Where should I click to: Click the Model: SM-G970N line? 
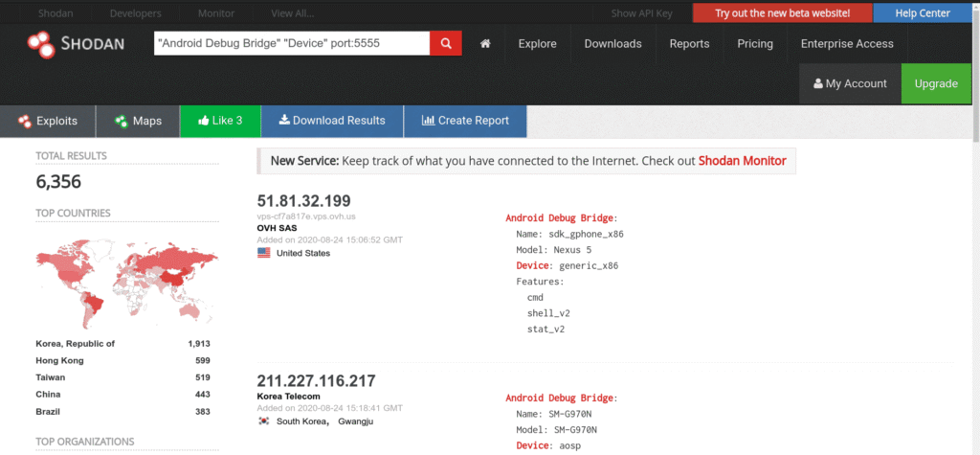[556, 429]
